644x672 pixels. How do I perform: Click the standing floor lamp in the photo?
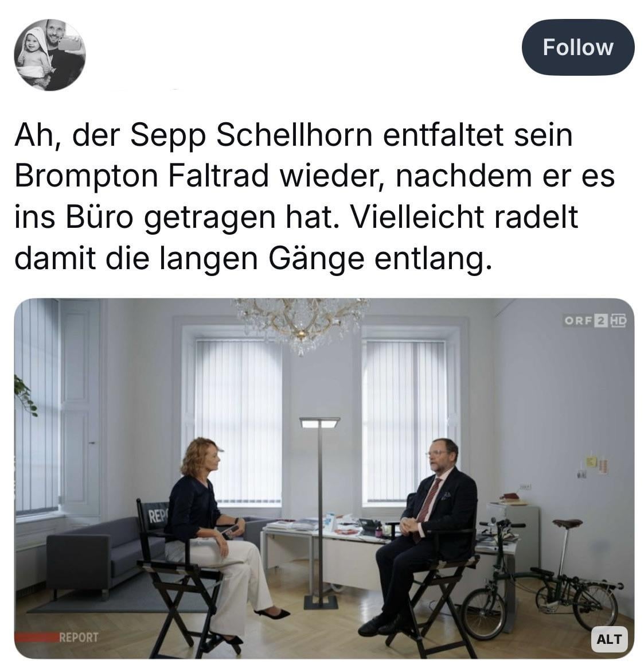tap(321, 512)
